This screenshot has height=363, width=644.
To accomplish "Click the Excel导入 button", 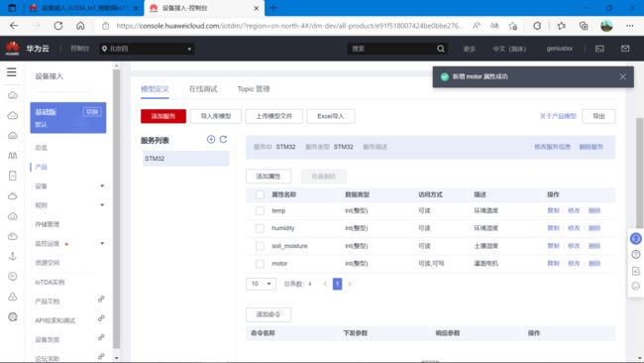I will pyautogui.click(x=331, y=116).
